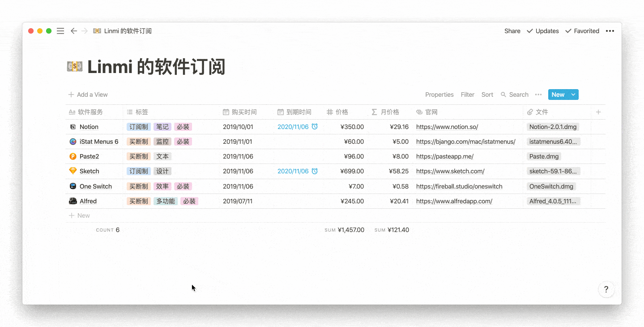
Task: Open the fireball.studio oneswitch link
Action: (x=459, y=186)
